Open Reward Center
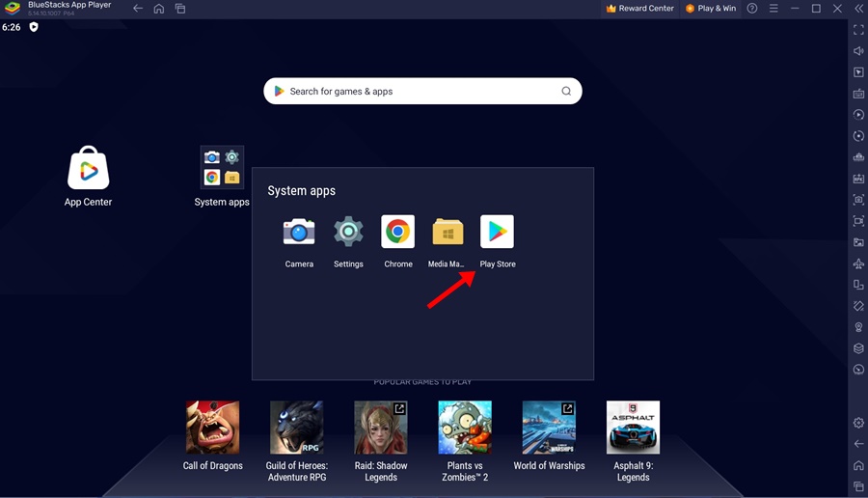Viewport: 868px width, 498px height. (x=640, y=9)
